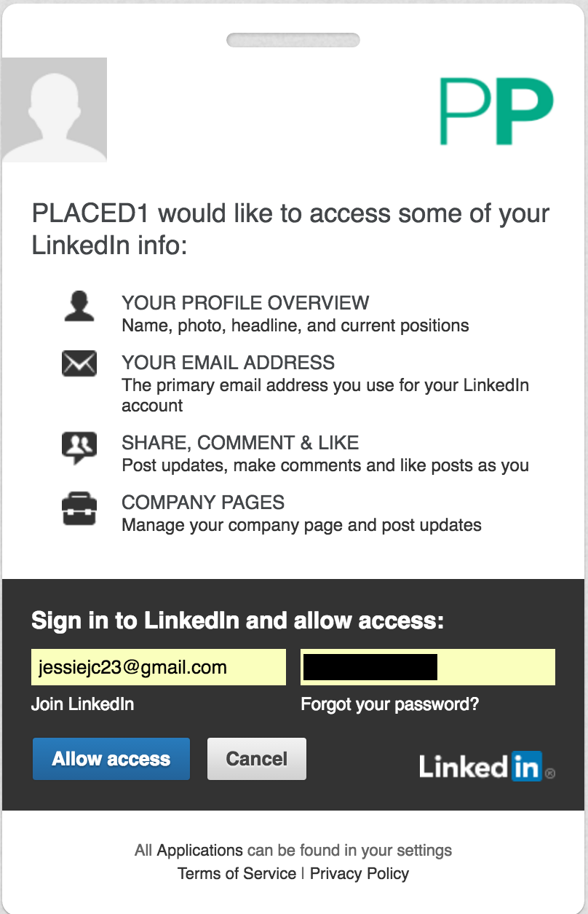This screenshot has height=914, width=588.
Task: Click the profile overview person icon
Action: 79,306
